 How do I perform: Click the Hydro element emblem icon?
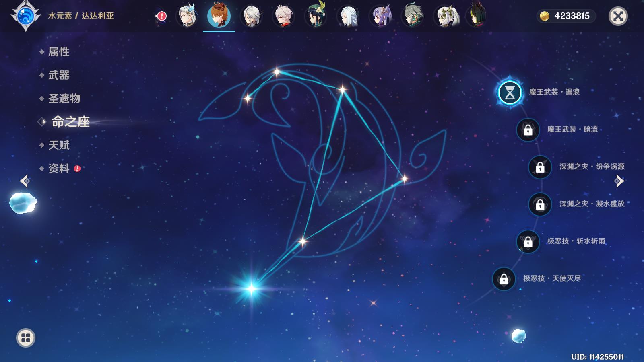click(x=25, y=16)
